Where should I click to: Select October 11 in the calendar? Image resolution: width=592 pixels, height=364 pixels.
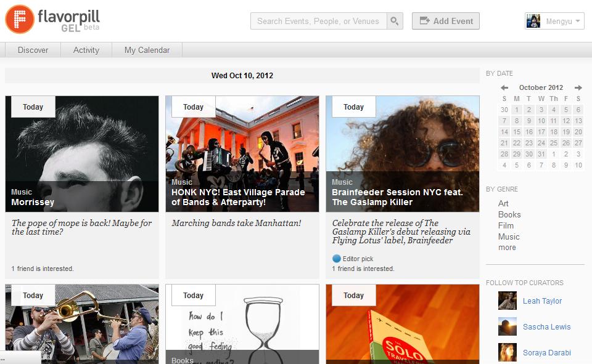coord(554,121)
